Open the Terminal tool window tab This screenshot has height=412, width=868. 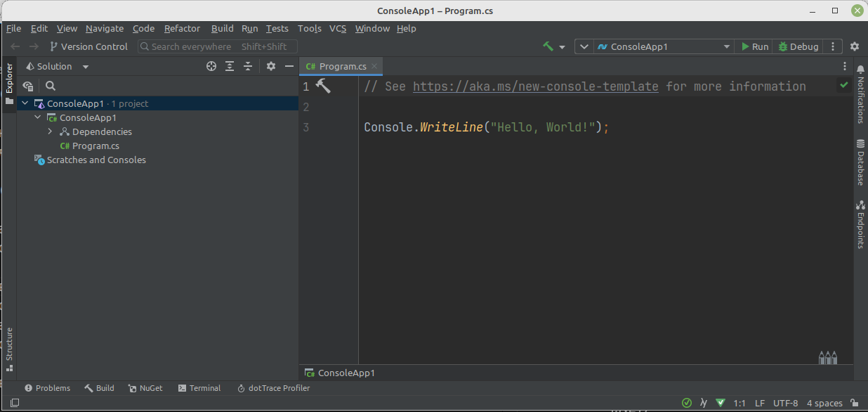coord(199,388)
